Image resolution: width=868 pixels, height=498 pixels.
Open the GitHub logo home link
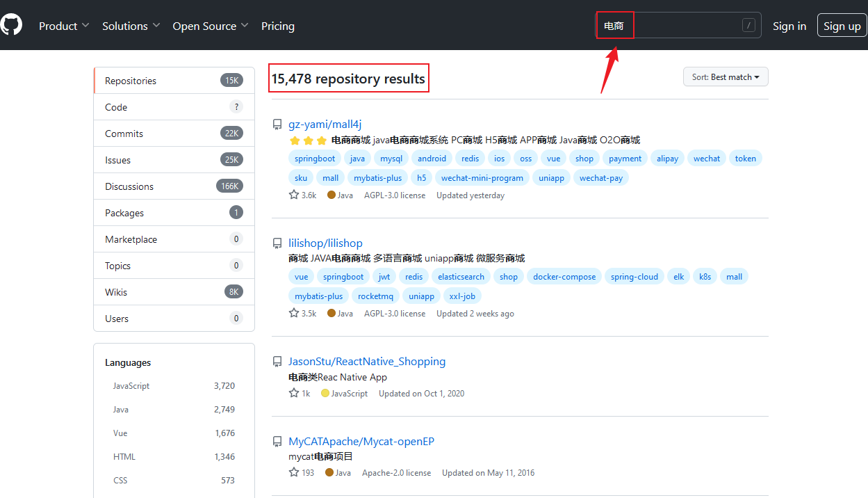click(x=10, y=25)
